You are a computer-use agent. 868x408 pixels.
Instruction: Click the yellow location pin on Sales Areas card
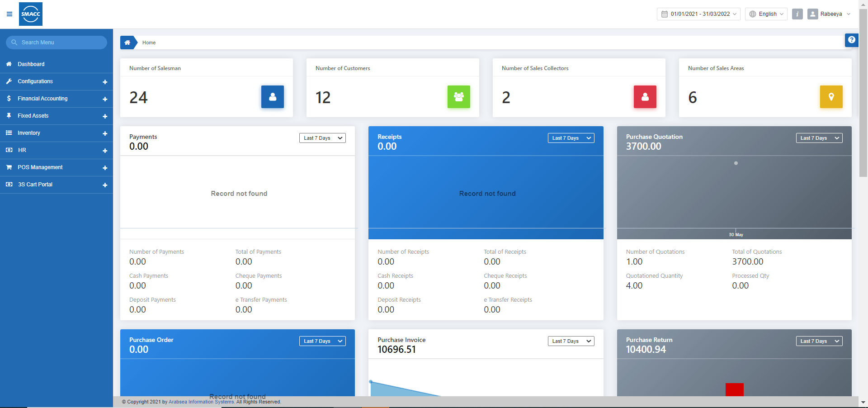pos(831,97)
